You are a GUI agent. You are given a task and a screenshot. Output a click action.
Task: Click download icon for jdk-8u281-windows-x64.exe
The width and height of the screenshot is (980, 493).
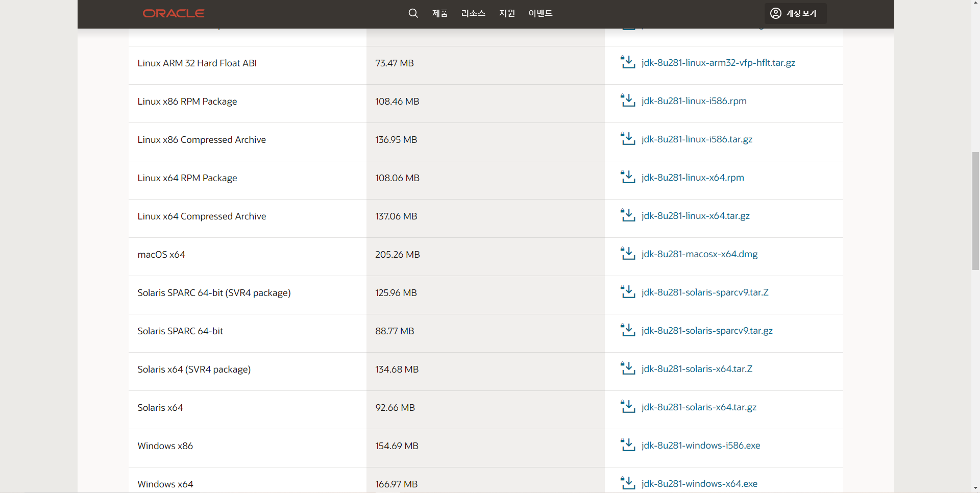click(628, 483)
